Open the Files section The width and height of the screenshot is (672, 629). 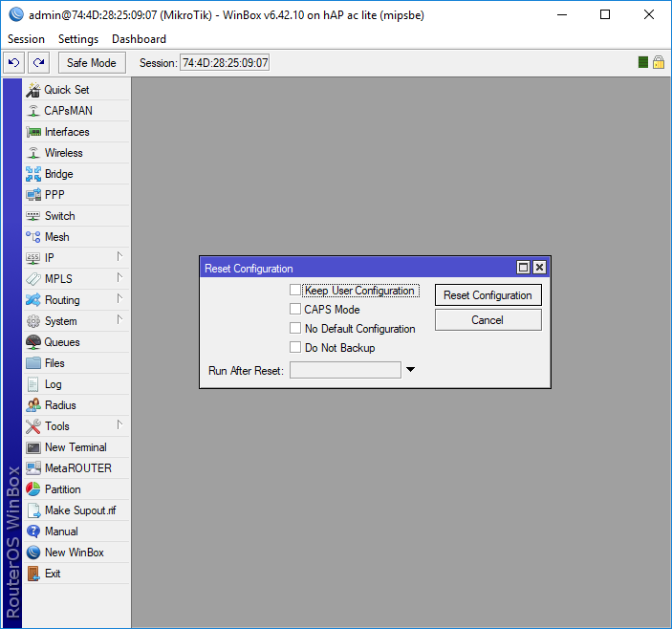point(54,363)
